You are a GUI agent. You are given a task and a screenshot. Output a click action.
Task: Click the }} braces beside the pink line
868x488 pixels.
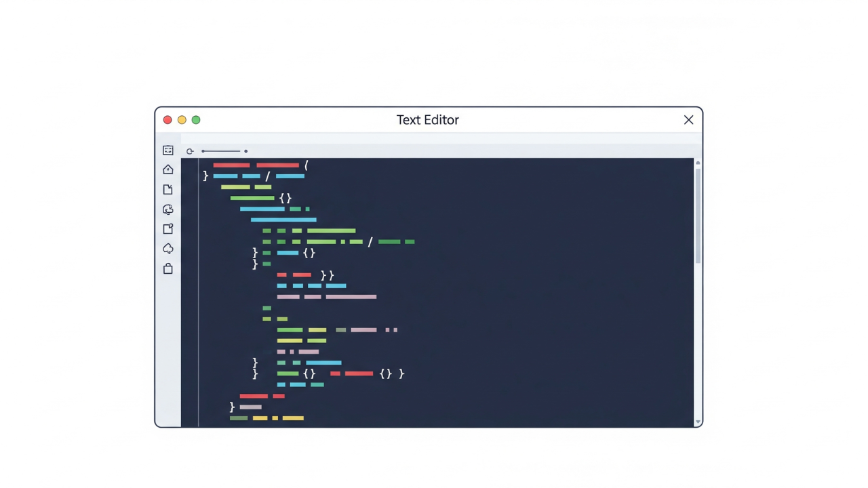[327, 275]
